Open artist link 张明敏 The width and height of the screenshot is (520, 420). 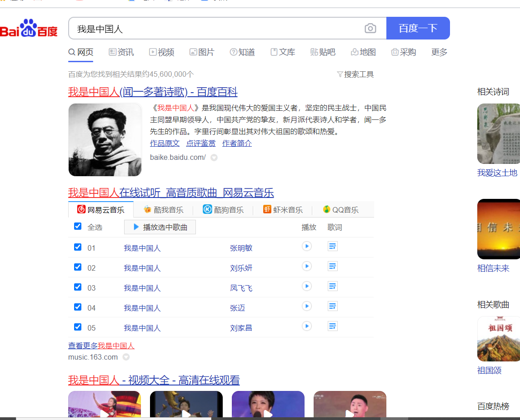point(241,248)
